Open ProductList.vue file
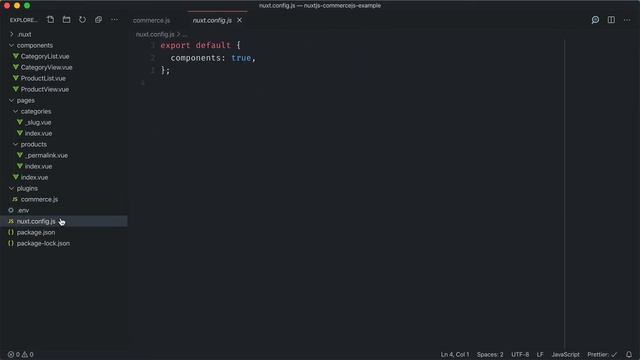 click(64, 78)
